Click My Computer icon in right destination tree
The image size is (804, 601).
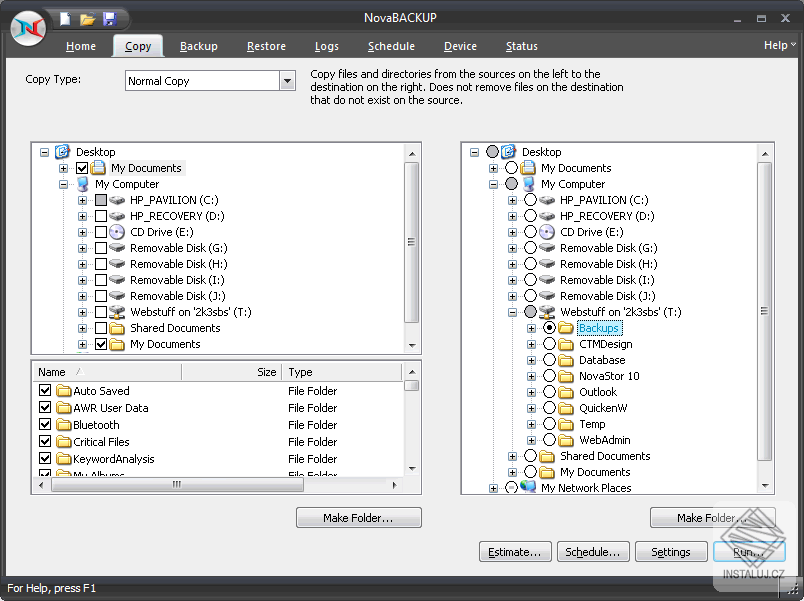point(528,184)
